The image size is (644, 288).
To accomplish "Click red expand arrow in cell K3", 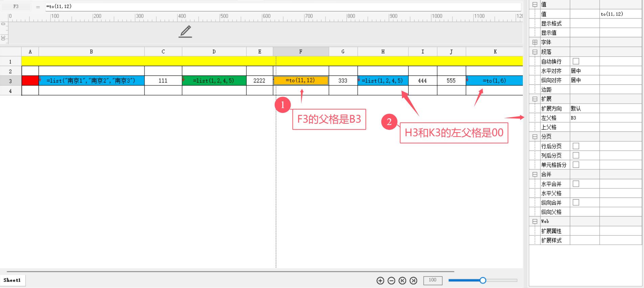I will point(467,79).
